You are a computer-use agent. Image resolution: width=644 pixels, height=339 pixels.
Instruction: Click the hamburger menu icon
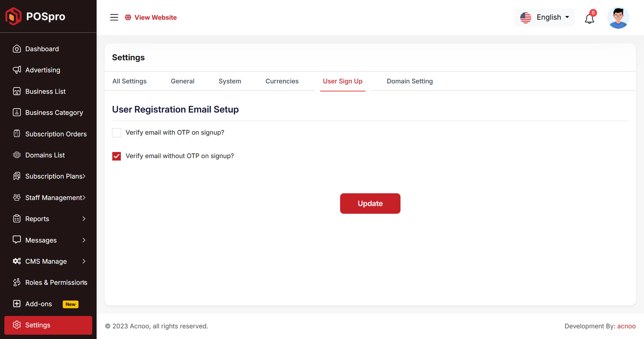(x=114, y=17)
